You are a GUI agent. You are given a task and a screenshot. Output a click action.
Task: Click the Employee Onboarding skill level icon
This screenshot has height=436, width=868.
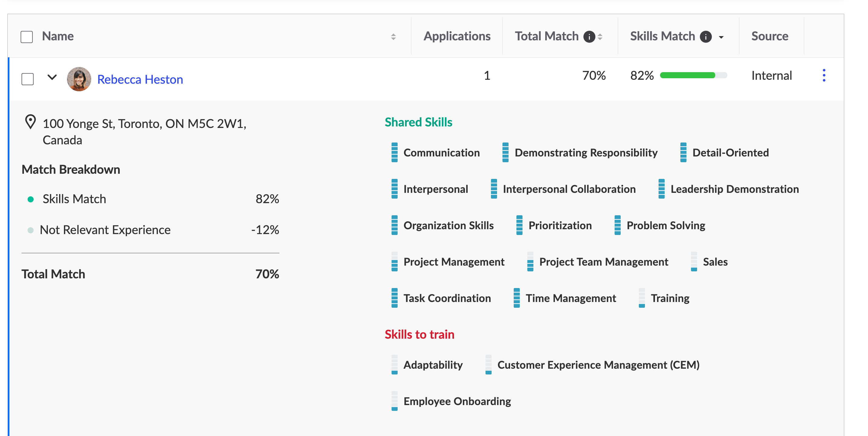click(395, 401)
